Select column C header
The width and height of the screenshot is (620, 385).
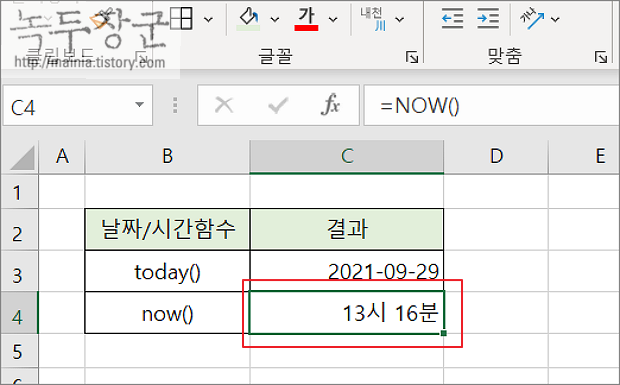(347, 157)
